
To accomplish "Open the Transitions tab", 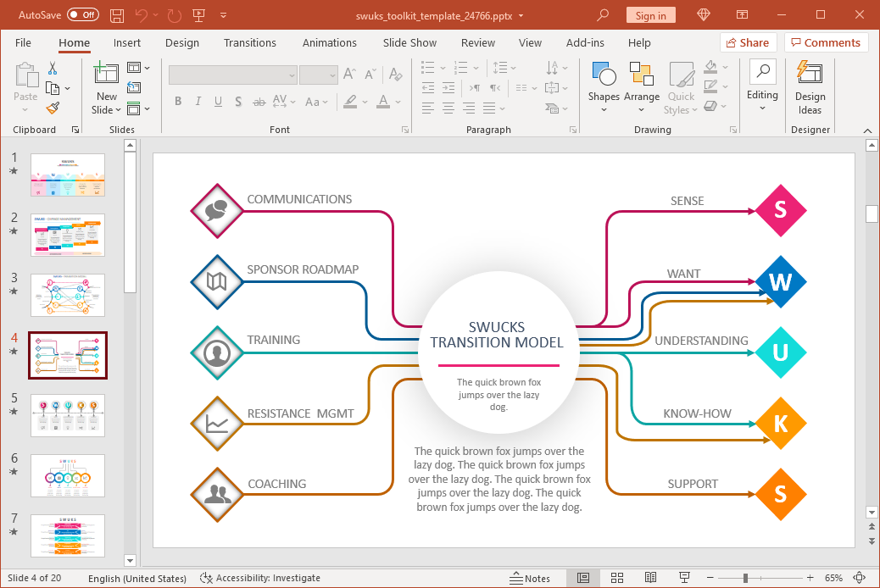I will [x=249, y=42].
